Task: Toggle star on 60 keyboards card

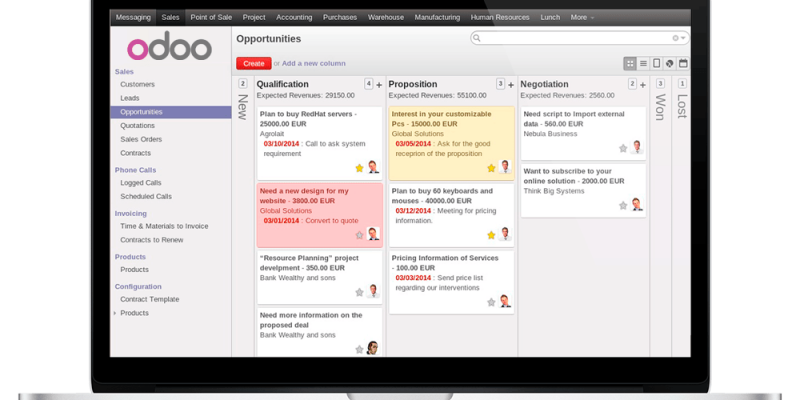Action: point(491,235)
